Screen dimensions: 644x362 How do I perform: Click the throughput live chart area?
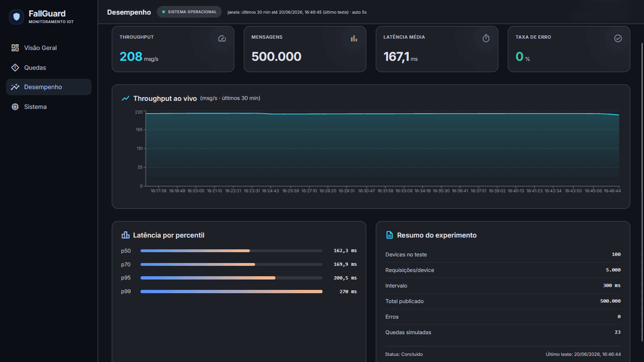pos(382,149)
